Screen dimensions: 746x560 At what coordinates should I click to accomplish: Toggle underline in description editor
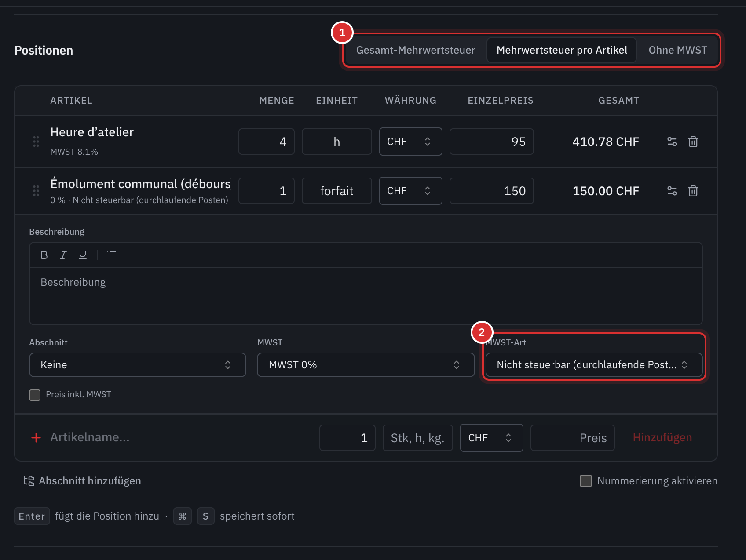[x=82, y=255]
